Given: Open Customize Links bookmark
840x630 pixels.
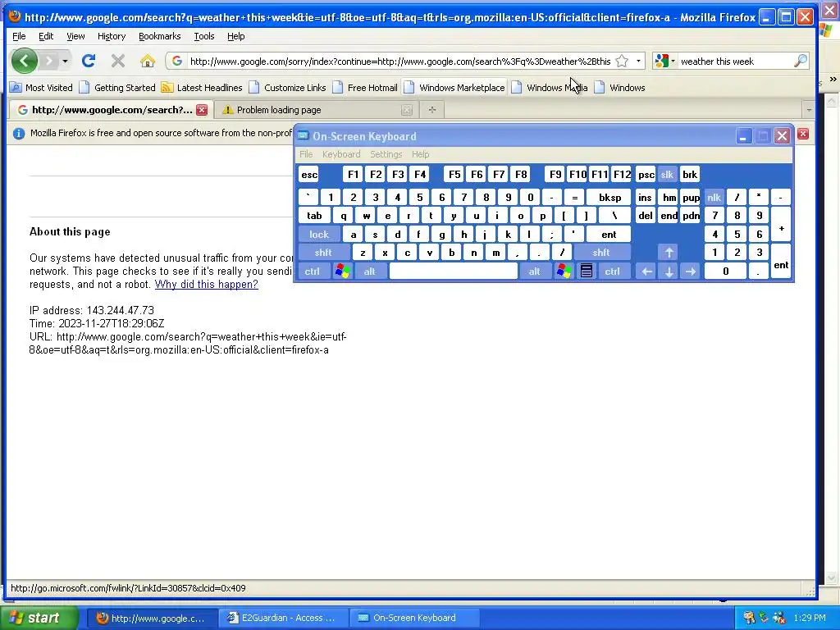Looking at the screenshot, I should (288, 87).
